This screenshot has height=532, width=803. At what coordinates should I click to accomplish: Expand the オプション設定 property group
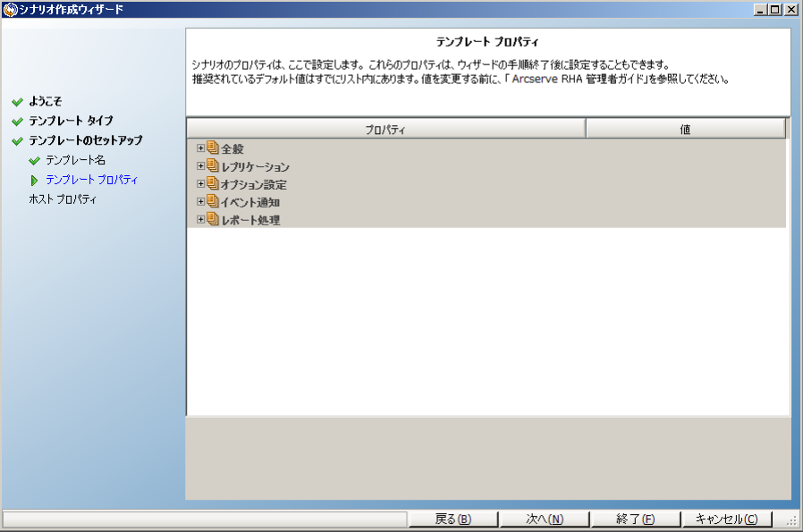(200, 184)
